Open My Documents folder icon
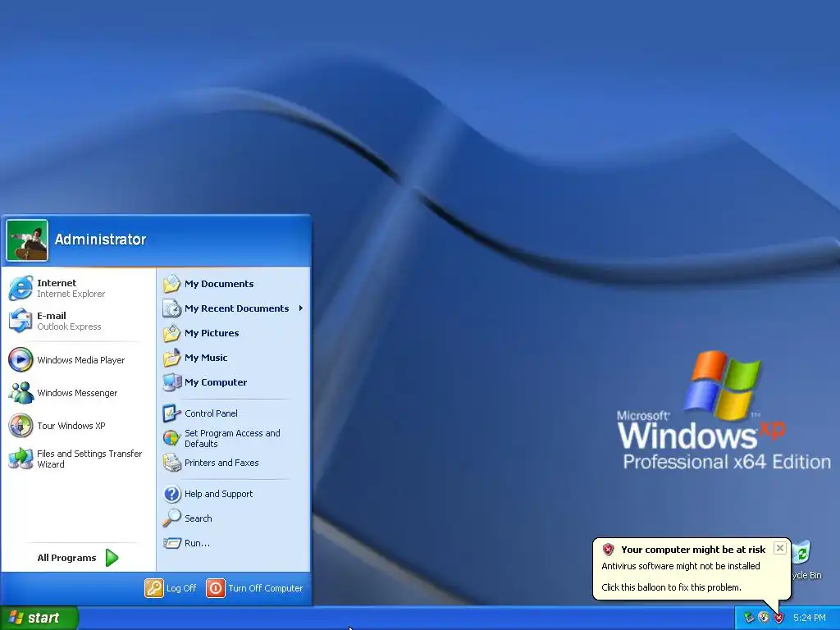This screenshot has width=840, height=630. [172, 284]
